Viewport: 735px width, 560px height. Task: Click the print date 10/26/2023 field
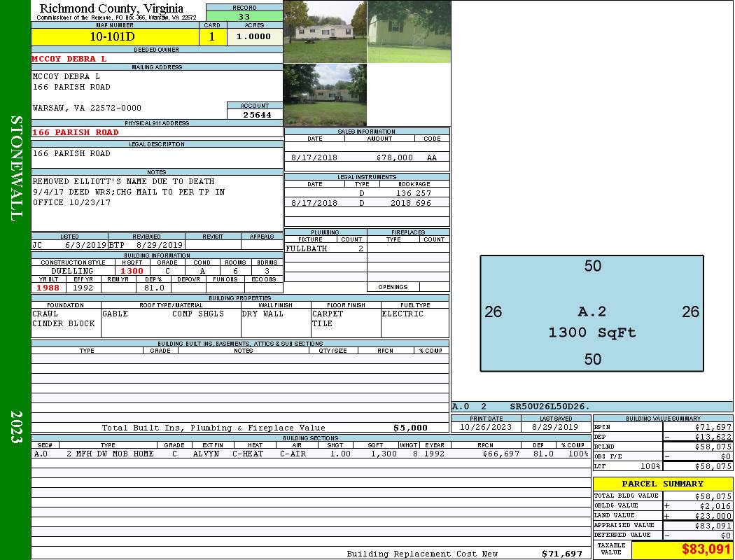tap(486, 426)
